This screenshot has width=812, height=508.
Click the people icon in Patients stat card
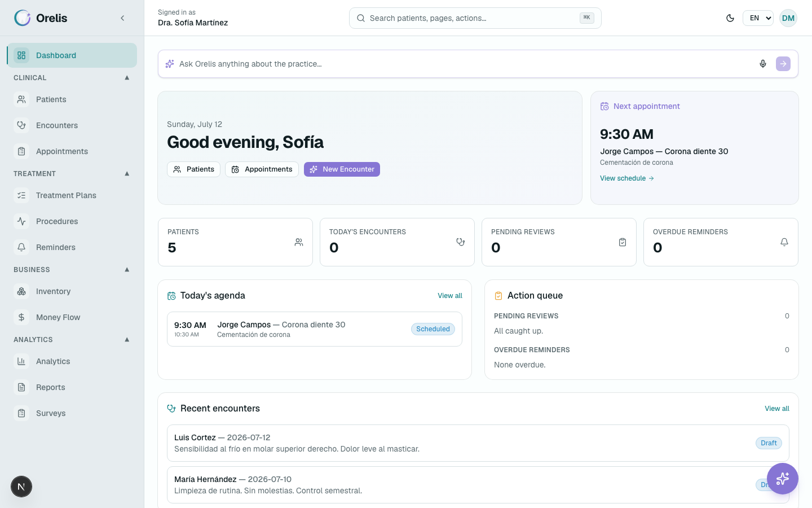(x=299, y=242)
